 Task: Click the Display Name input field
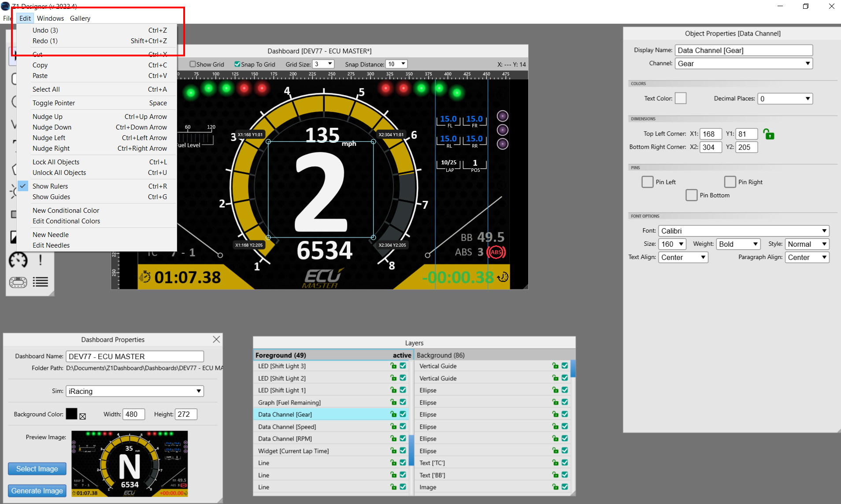pos(744,50)
